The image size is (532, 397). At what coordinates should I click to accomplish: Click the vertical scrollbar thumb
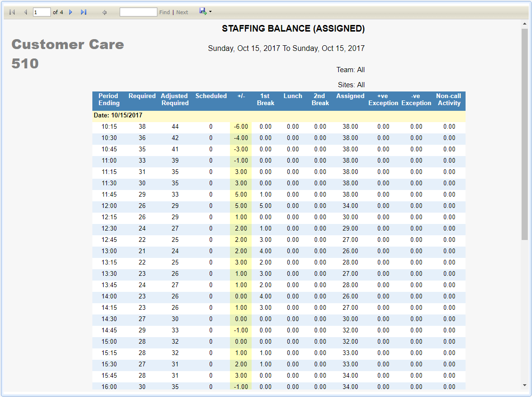click(524, 134)
